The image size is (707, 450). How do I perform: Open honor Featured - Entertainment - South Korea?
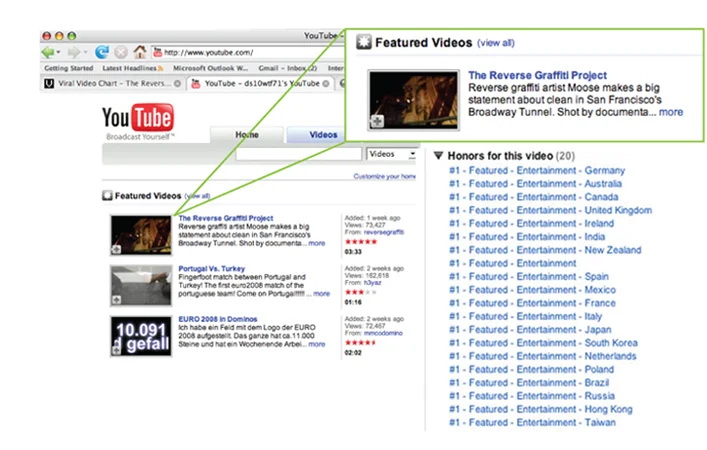[x=543, y=343]
